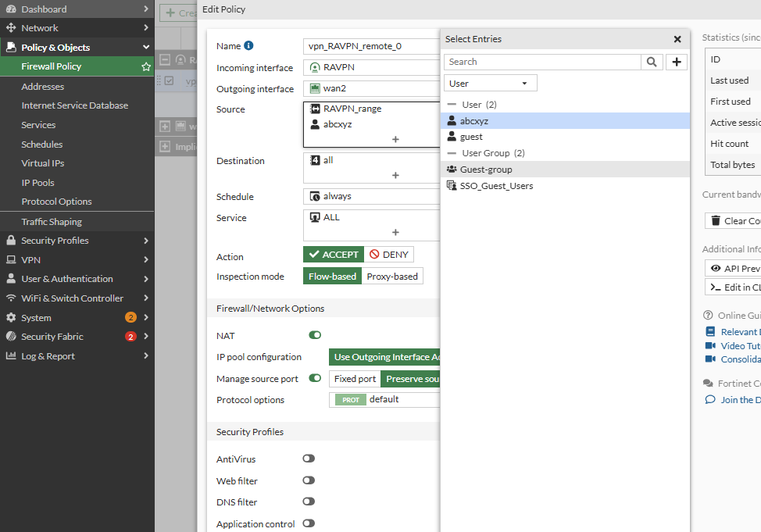Close the Select Entries panel
The width and height of the screenshot is (761, 532).
[x=677, y=39]
